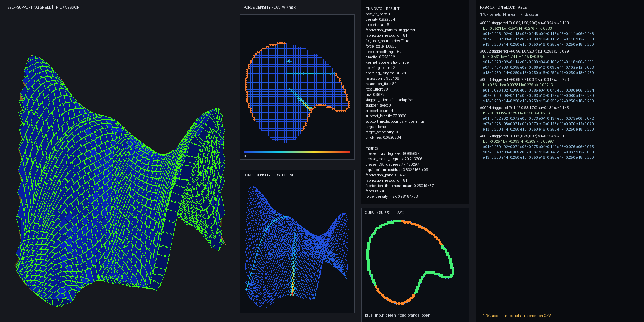
Task: Click the SELF-SUPPORTING SHELL | THICKNESS ON title
Action: tap(43, 7)
